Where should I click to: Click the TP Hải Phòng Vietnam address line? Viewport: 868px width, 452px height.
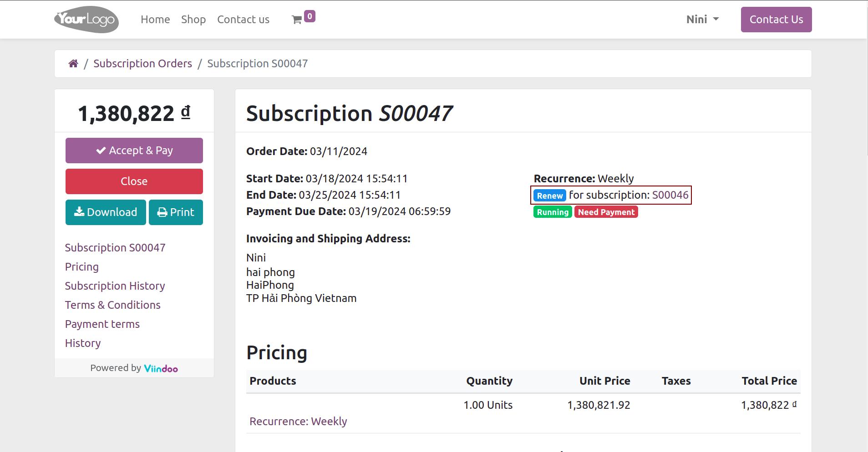(x=301, y=298)
